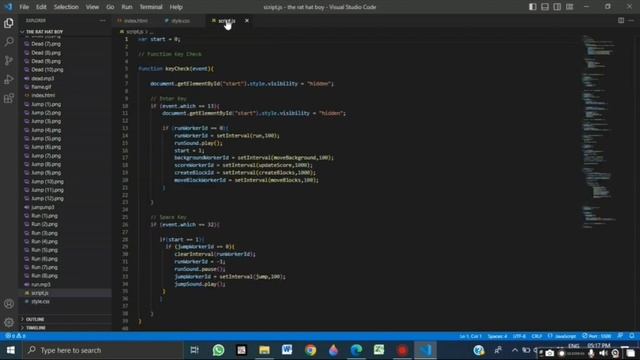Open Explorer More Actions ellipsis
The width and height of the screenshot is (640, 360).
[x=102, y=20]
